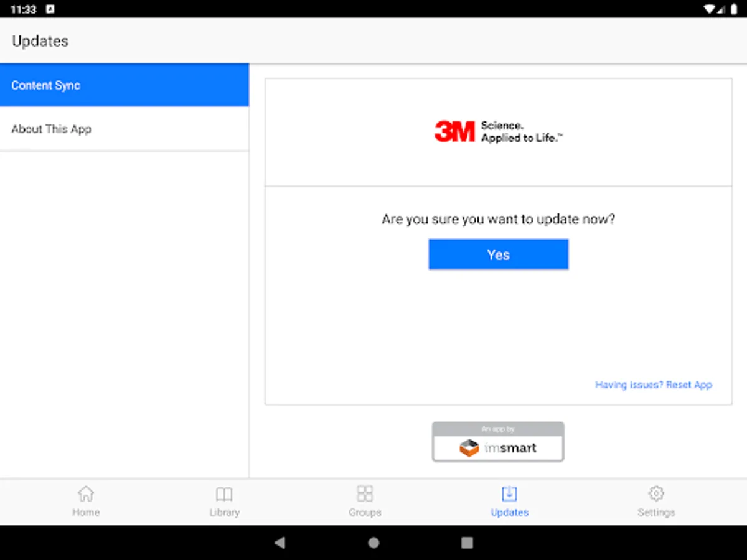Screen dimensions: 747x560
Task: Open the Library book icon
Action: click(x=224, y=495)
